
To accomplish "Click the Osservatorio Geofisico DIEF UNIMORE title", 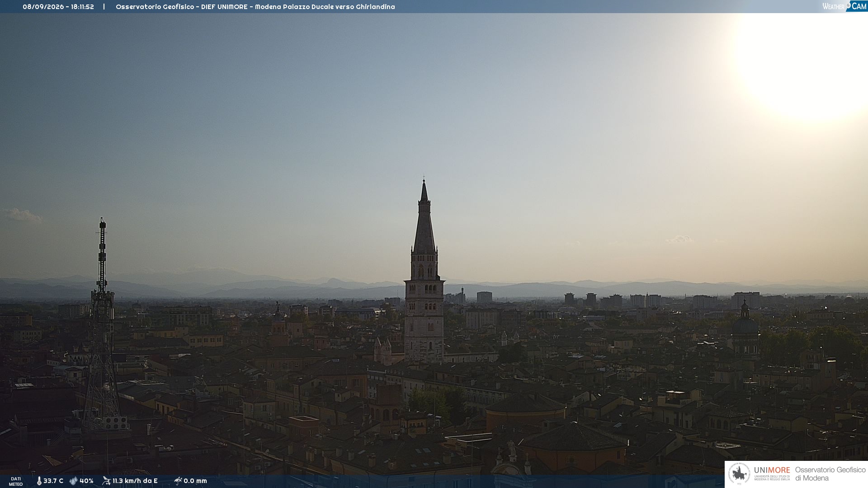I will [182, 7].
